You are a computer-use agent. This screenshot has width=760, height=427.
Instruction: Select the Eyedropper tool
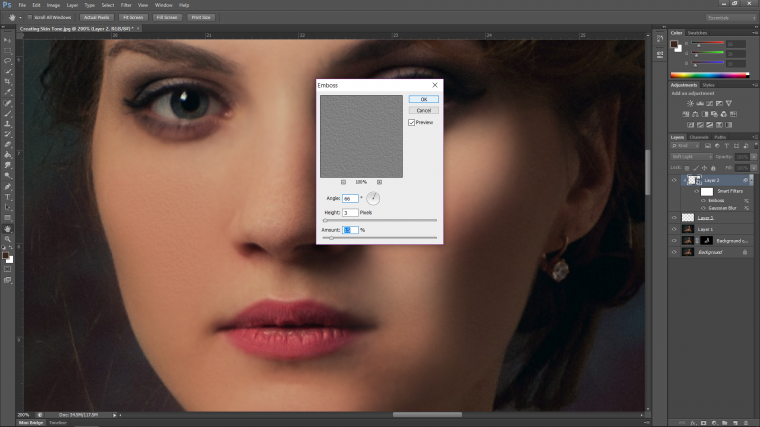tap(7, 92)
